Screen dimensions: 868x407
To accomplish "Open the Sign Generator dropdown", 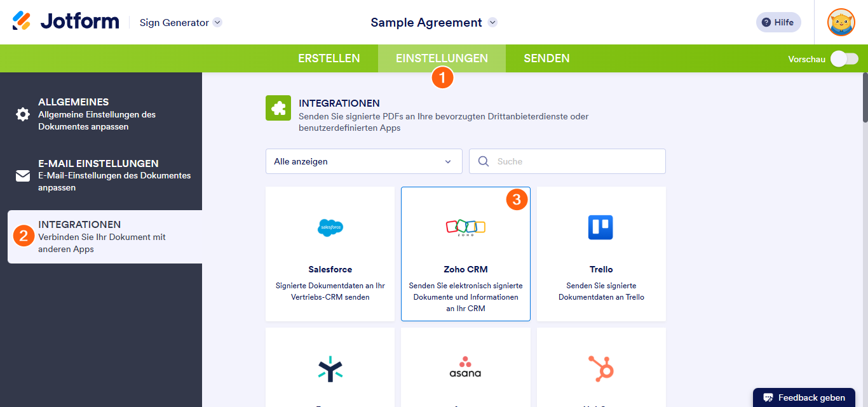I will click(180, 22).
